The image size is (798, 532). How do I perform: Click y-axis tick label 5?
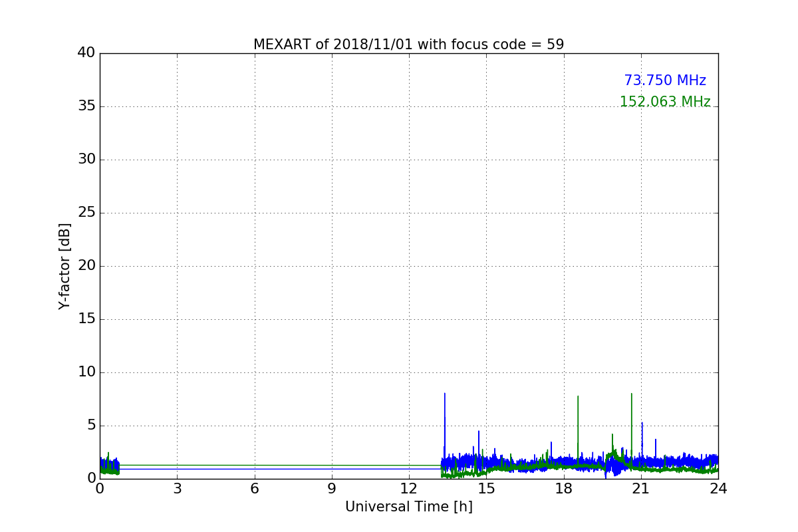[91, 426]
